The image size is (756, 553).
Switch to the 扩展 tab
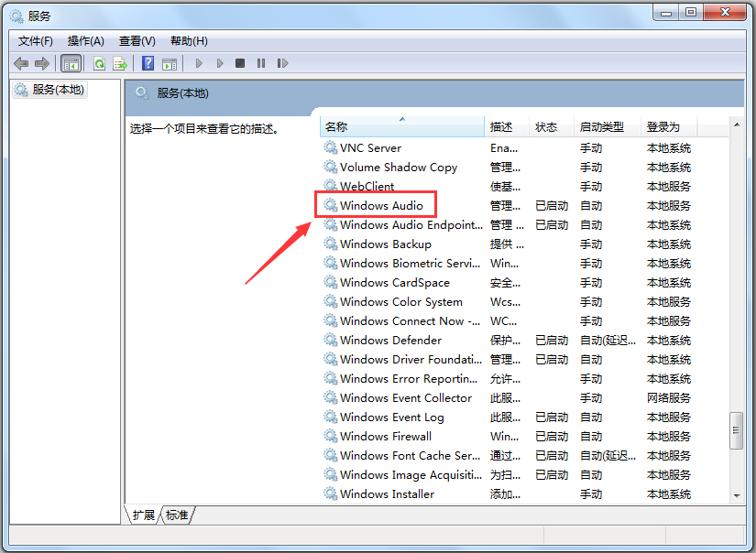(143, 515)
